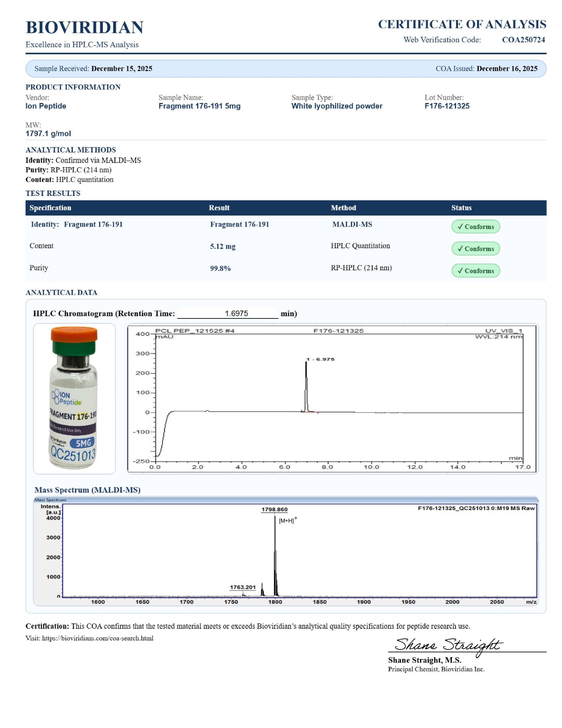Click the Specification column header

(50, 208)
